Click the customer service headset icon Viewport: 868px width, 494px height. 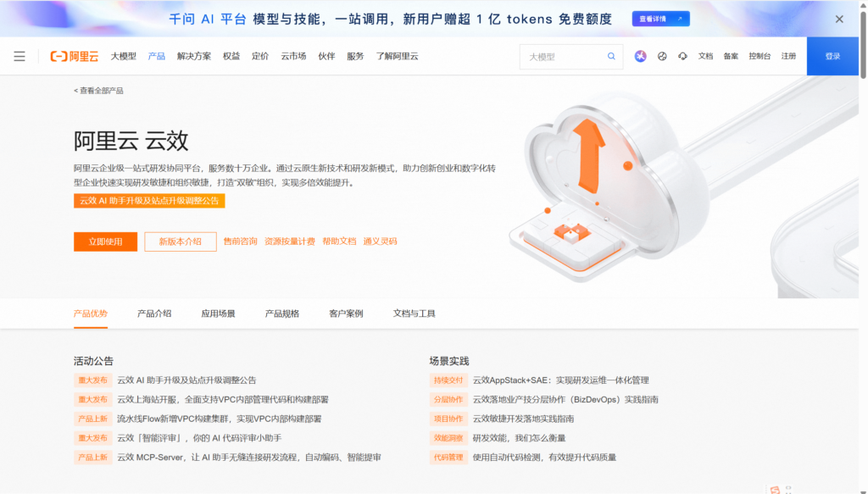click(682, 57)
